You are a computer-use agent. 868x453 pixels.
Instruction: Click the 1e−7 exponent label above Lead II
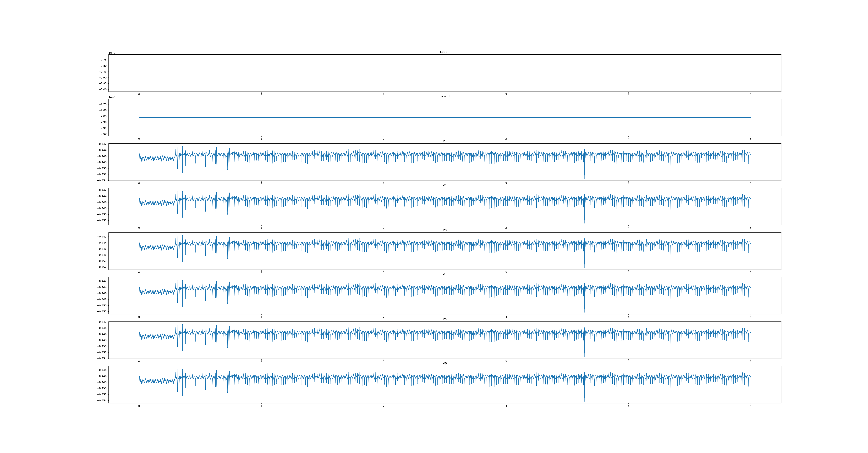pos(112,97)
